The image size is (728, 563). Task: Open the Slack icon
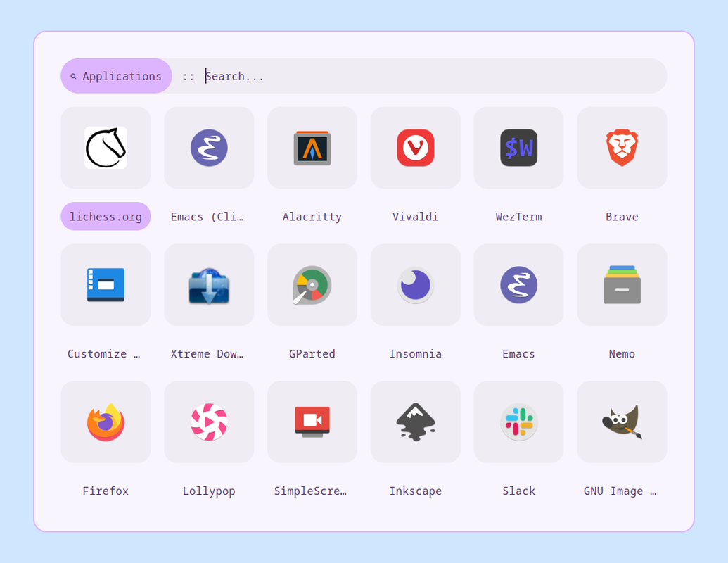click(x=518, y=422)
